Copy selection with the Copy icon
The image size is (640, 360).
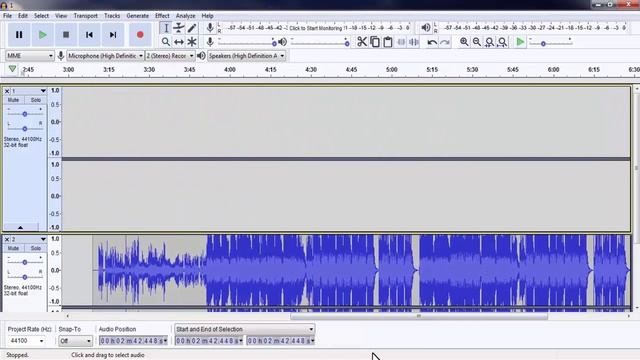[x=375, y=42]
